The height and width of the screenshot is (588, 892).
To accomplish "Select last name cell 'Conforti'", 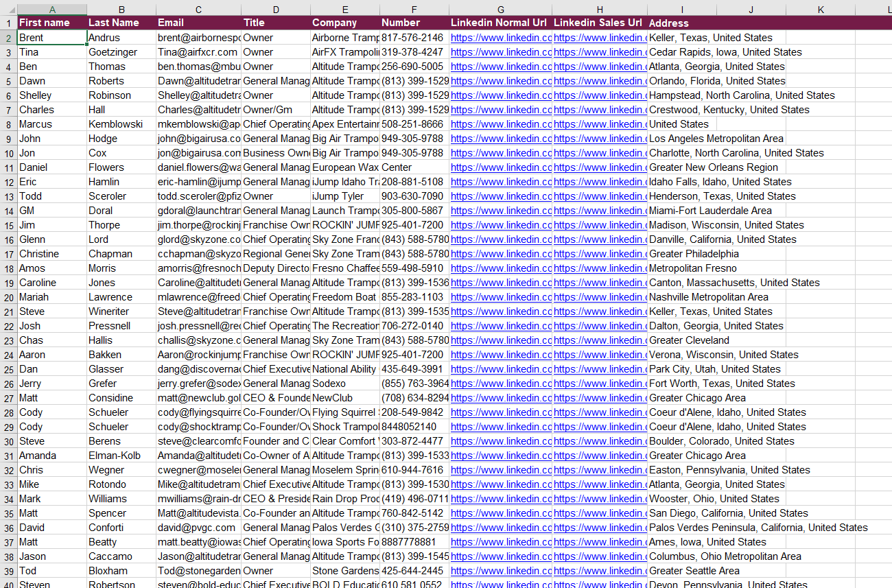I will click(x=121, y=528).
